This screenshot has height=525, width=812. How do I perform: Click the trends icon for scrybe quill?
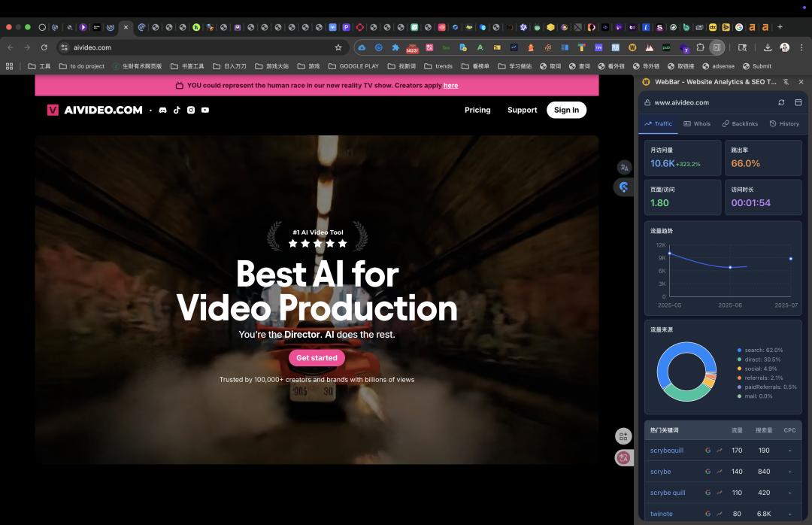point(720,493)
